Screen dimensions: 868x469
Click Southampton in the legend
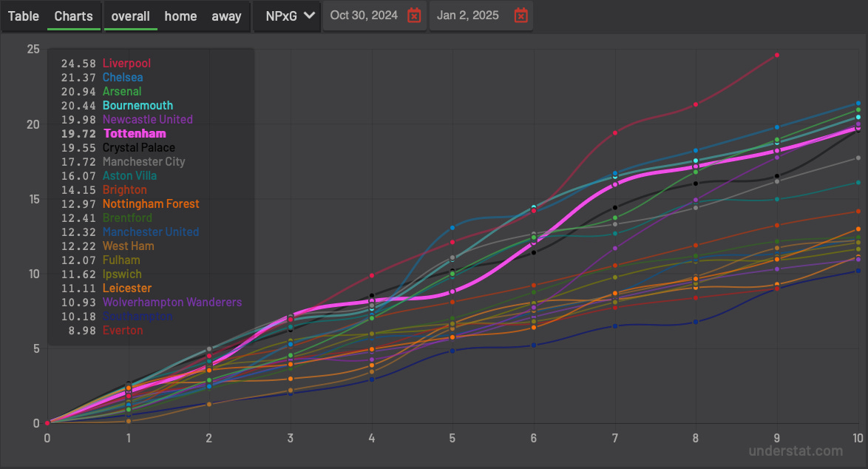point(138,316)
